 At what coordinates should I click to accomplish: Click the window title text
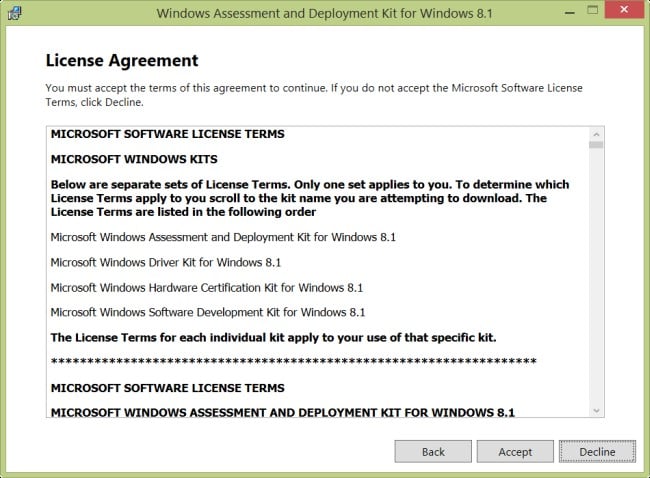tap(325, 13)
